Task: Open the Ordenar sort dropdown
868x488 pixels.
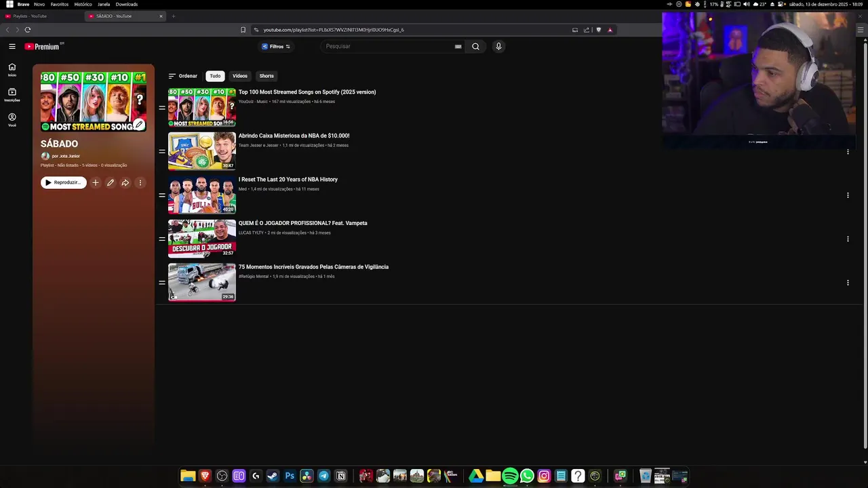Action: point(183,76)
